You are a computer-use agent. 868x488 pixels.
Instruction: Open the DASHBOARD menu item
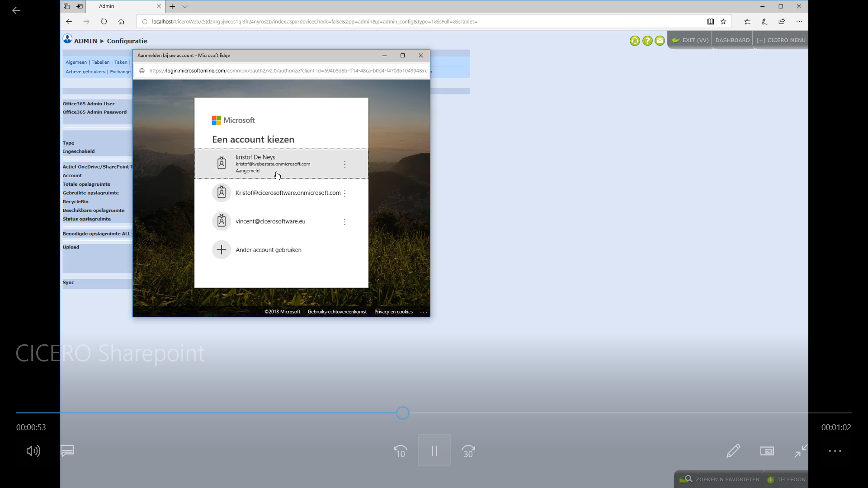click(732, 40)
